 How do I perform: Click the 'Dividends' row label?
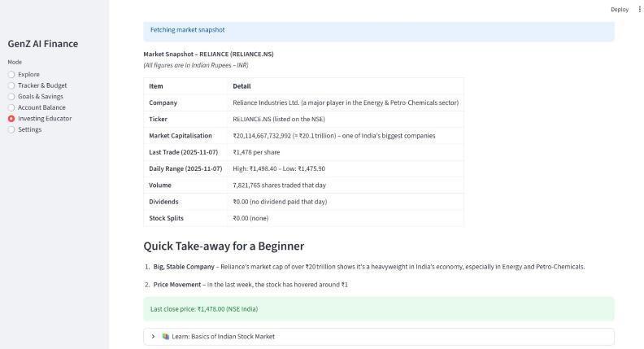click(163, 202)
